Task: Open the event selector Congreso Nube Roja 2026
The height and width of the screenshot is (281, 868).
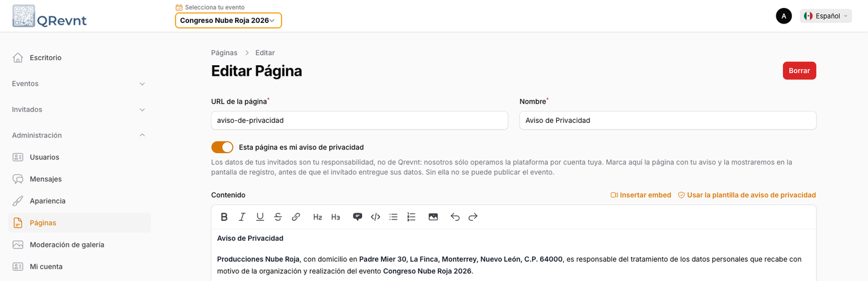Action: [x=228, y=20]
